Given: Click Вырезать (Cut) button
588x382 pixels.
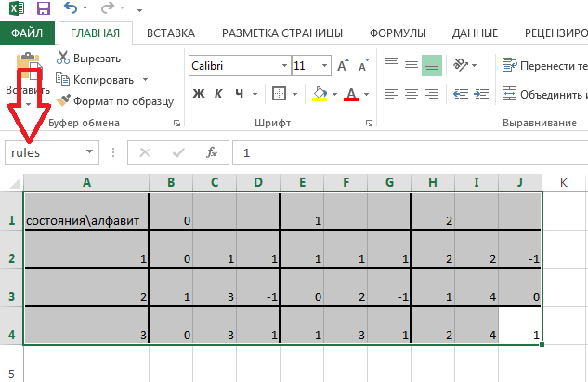Looking at the screenshot, I should click(88, 59).
